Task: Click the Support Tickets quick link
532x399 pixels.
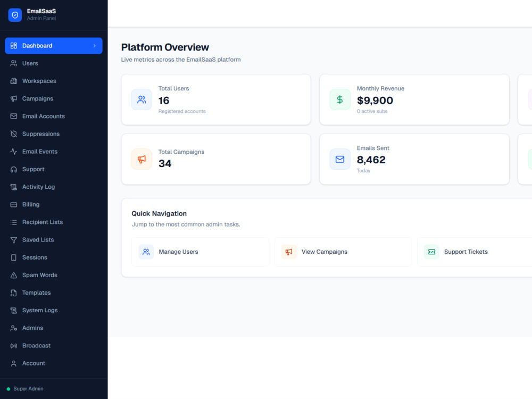Action: point(475,252)
